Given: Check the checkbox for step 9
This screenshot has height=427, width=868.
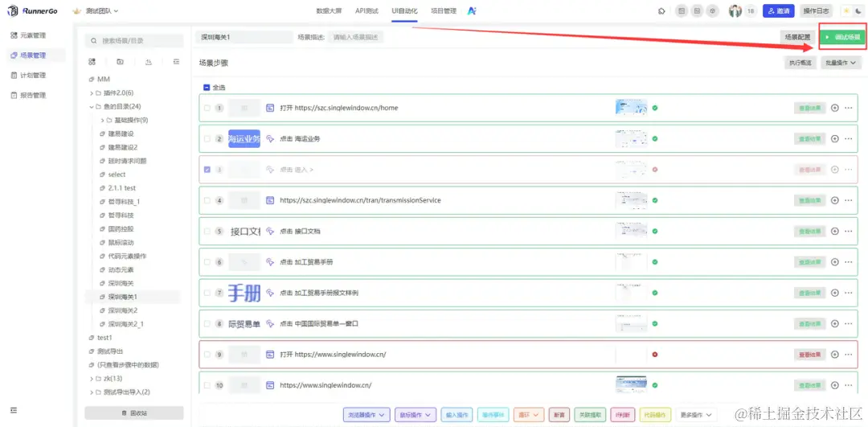Looking at the screenshot, I should [207, 355].
